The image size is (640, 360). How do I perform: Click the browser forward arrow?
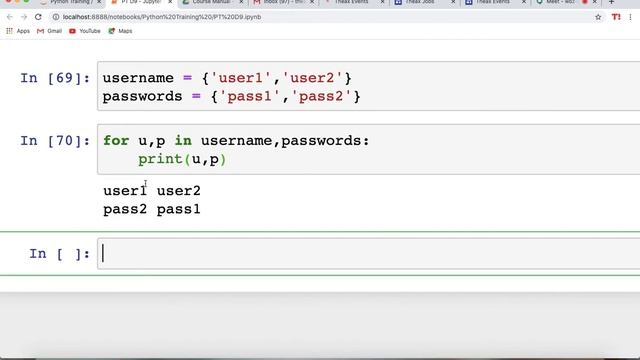point(24,17)
